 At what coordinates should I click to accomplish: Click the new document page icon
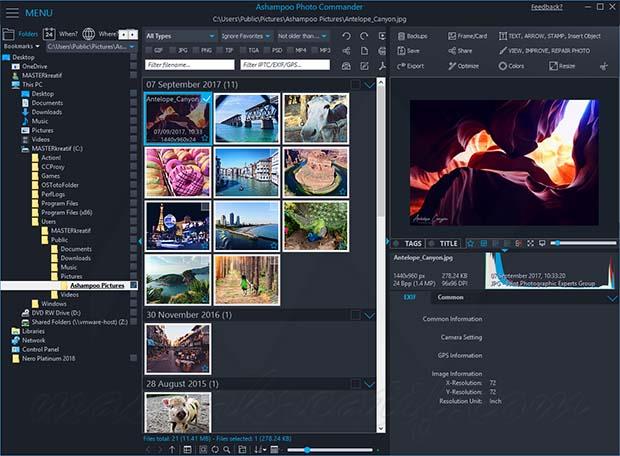(364, 51)
